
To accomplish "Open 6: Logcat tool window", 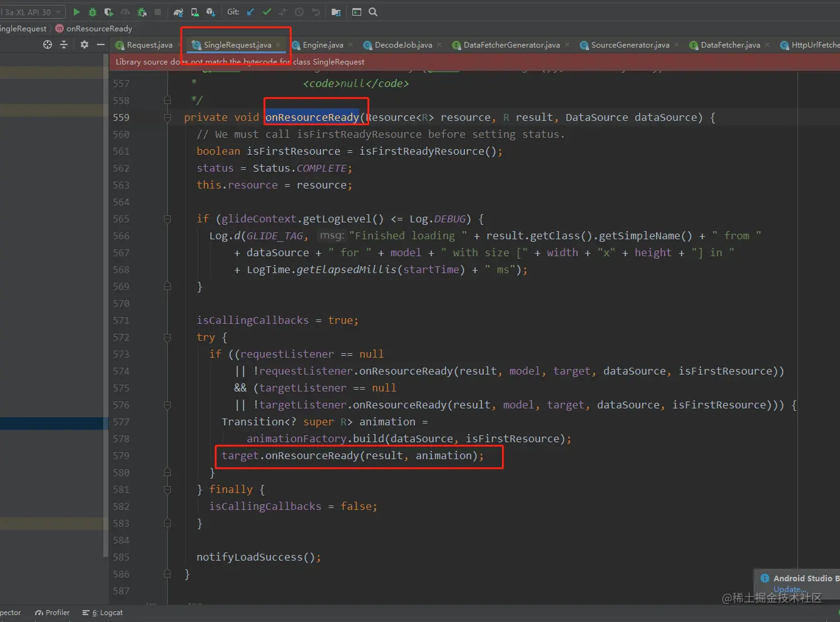I will 103,613.
